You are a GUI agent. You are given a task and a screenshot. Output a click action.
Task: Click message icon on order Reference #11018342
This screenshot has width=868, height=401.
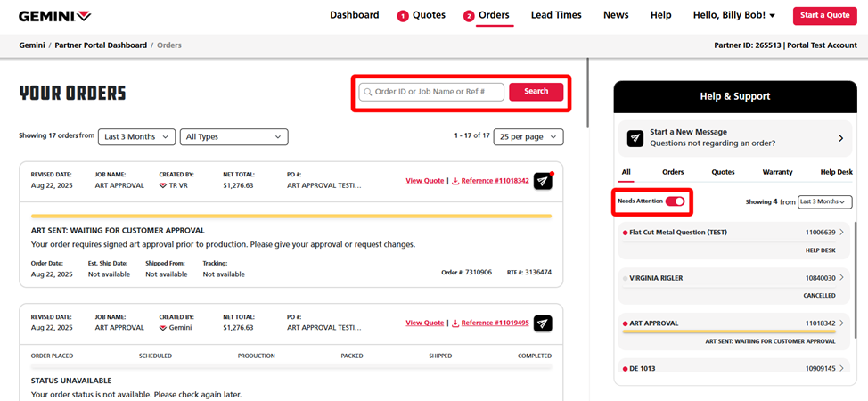543,181
